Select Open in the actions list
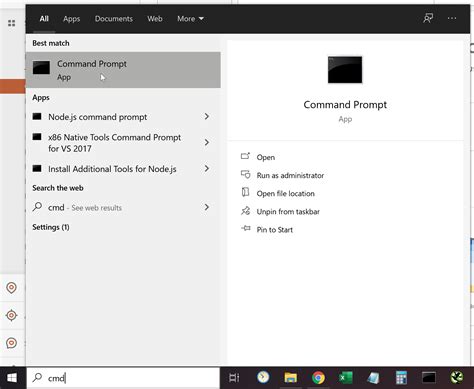This screenshot has height=389, width=474. pyautogui.click(x=266, y=157)
